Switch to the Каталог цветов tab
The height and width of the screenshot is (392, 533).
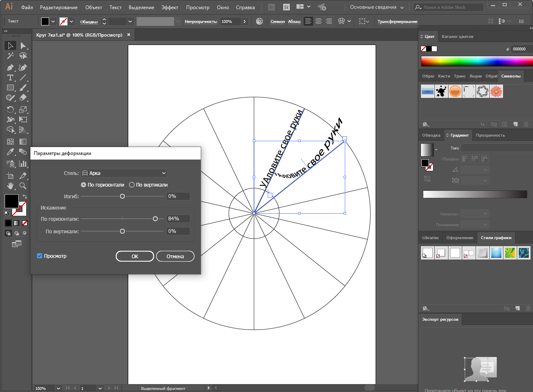[457, 37]
